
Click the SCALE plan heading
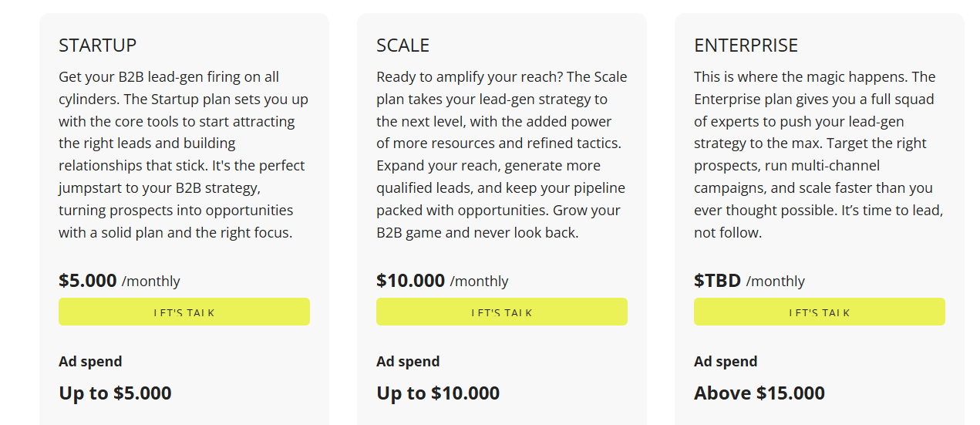click(x=402, y=46)
